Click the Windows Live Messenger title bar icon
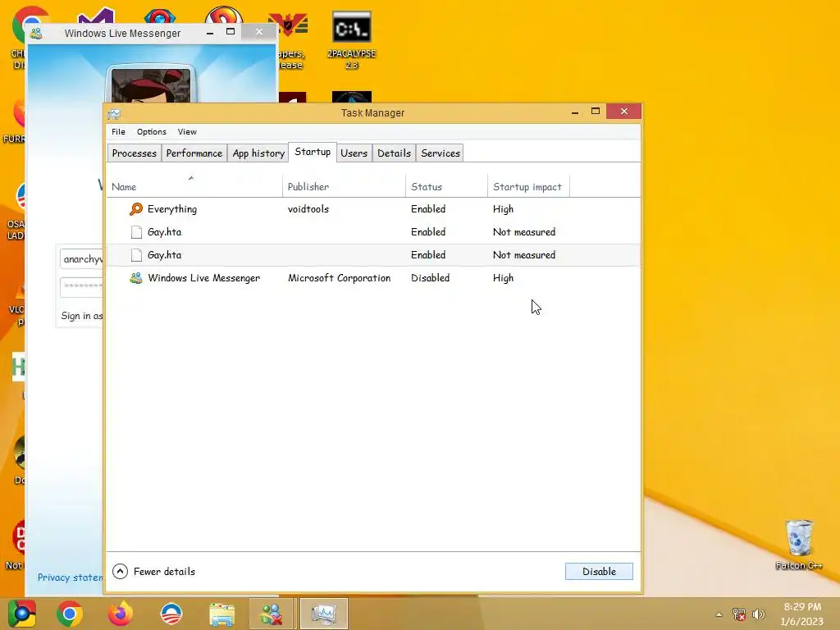The image size is (840, 630). tap(36, 33)
